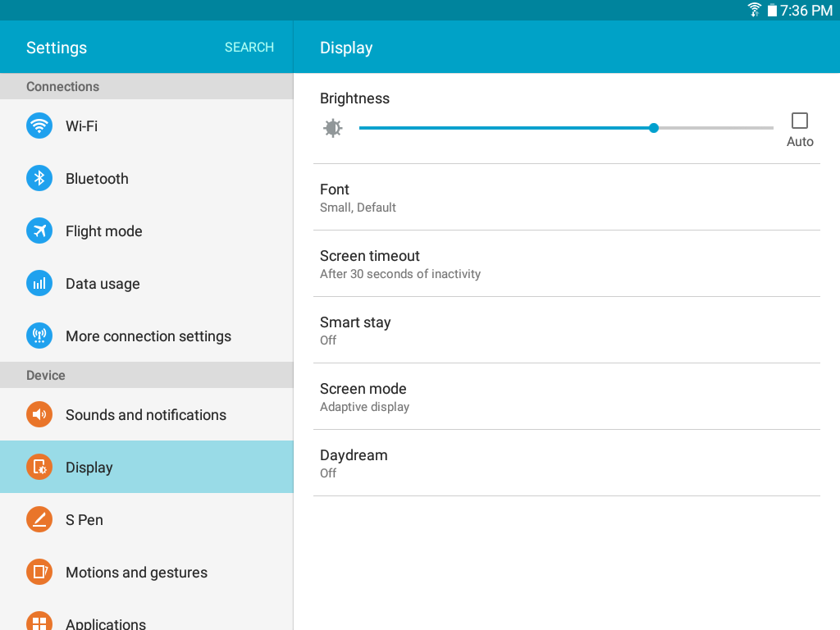Tap the S Pen icon
The height and width of the screenshot is (630, 840).
(39, 519)
